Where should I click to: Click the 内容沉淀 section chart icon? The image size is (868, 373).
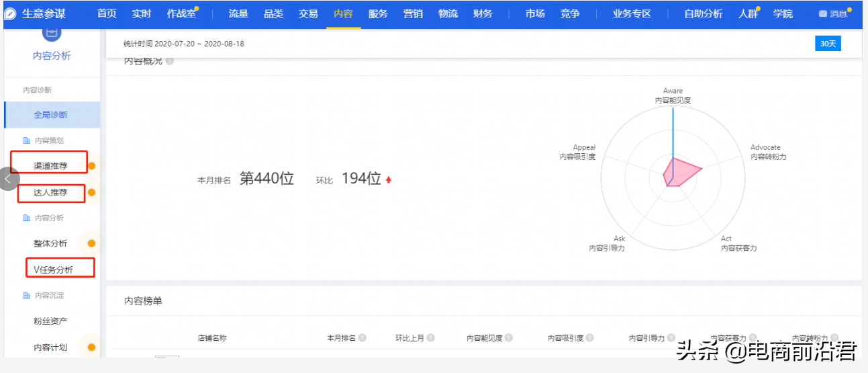[x=26, y=295]
